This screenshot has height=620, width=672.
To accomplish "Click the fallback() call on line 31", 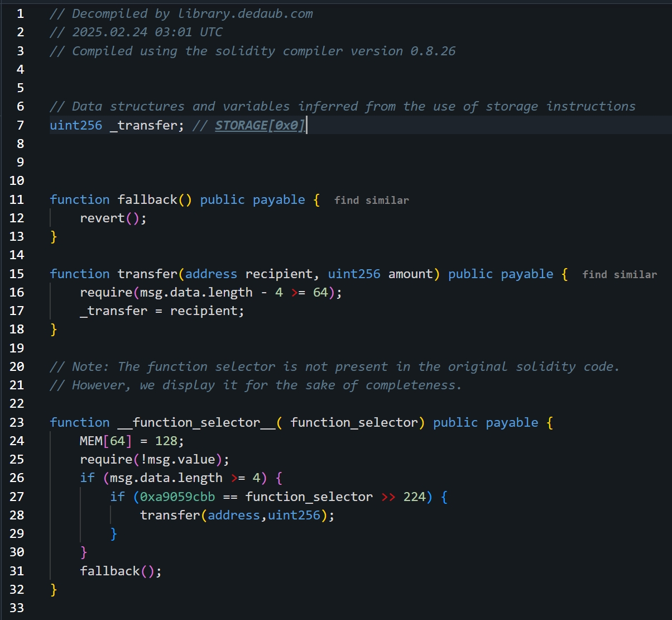I will coord(121,571).
